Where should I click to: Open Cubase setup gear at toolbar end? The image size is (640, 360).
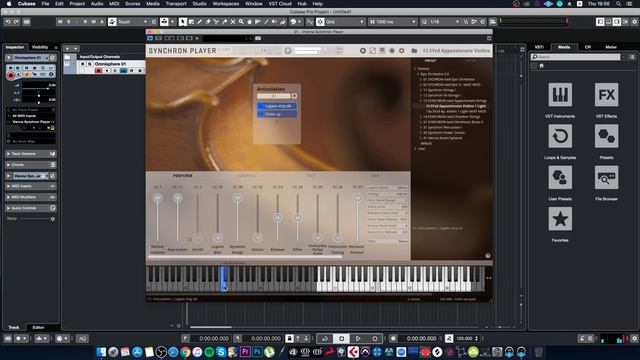634,22
